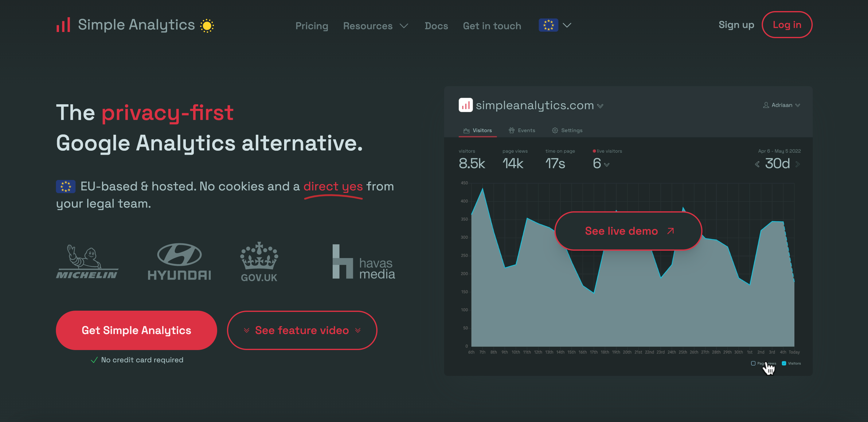Click the Adriaan user profile icon
This screenshot has height=422, width=868.
[x=766, y=105]
